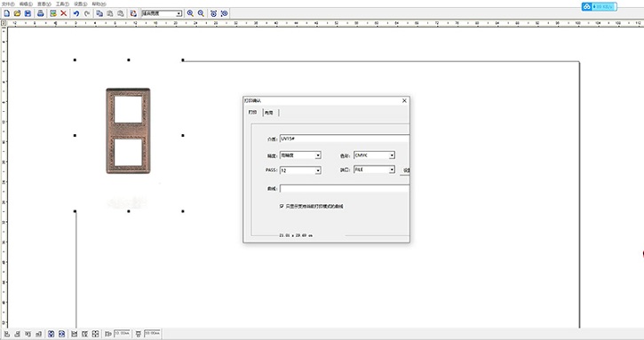The height and width of the screenshot is (340, 644).
Task: Click the printer icon in toolbar
Action: (40, 13)
